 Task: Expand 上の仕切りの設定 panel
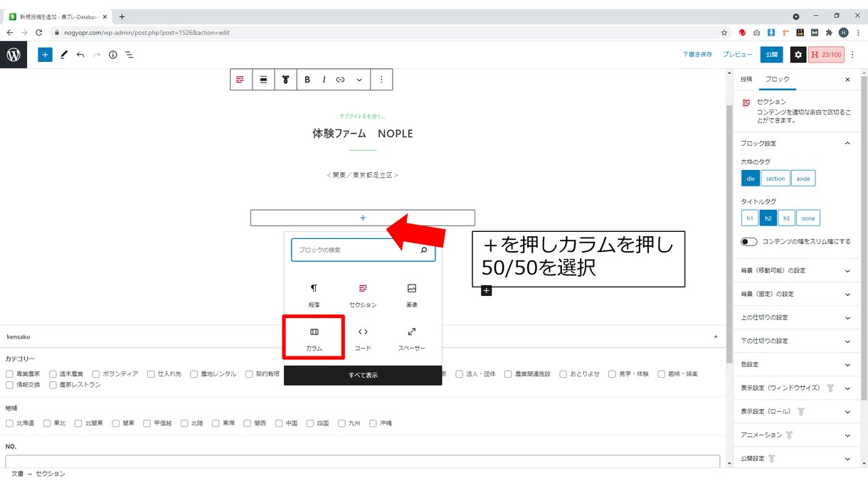(796, 317)
